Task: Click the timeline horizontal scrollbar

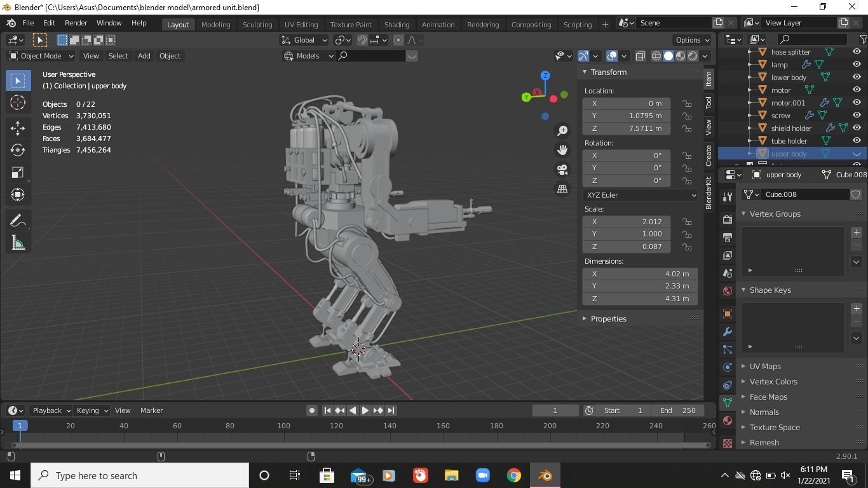Action: point(360,445)
